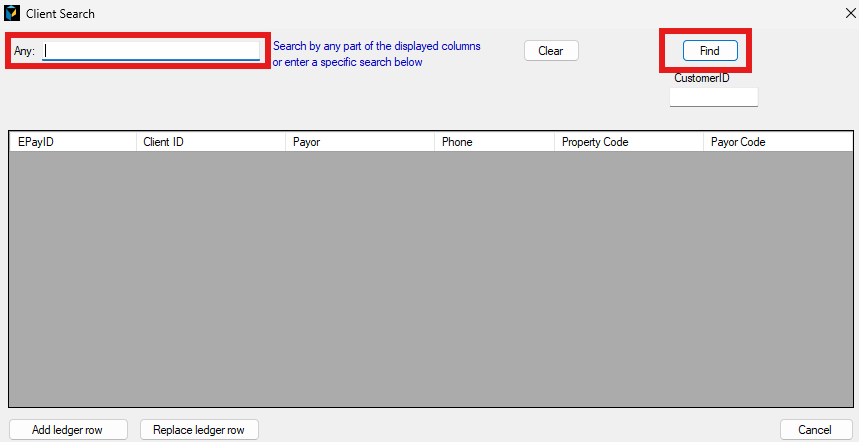Click the Find button
Viewport: 859px width, 442px height.
710,50
